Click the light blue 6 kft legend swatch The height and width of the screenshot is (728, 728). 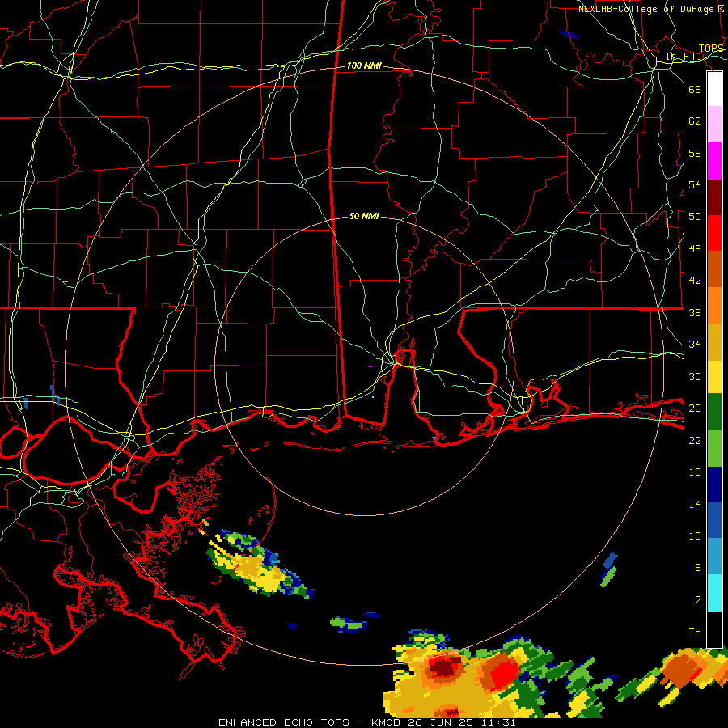click(714, 557)
